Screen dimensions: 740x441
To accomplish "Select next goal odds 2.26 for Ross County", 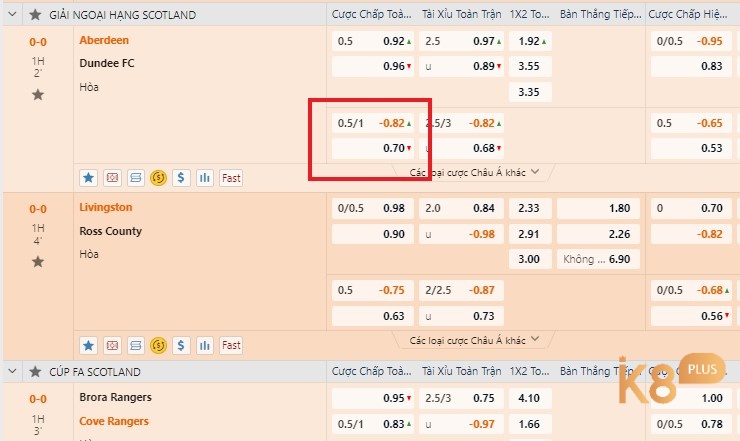I will pyautogui.click(x=598, y=234).
